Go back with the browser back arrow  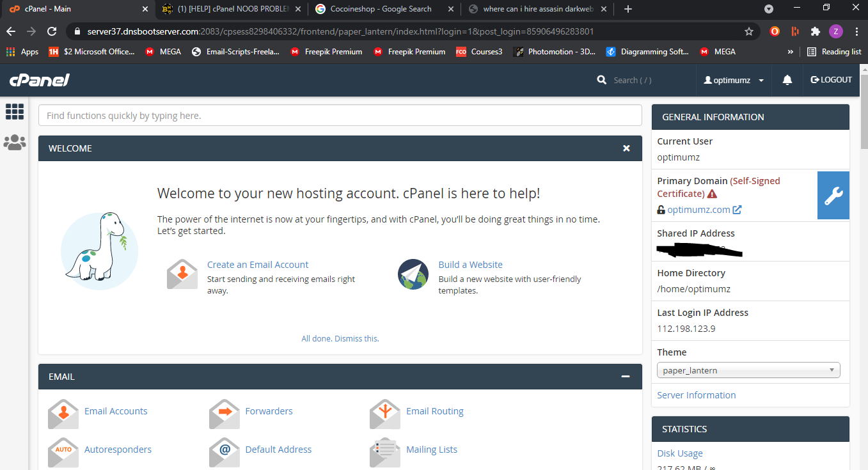click(x=11, y=31)
